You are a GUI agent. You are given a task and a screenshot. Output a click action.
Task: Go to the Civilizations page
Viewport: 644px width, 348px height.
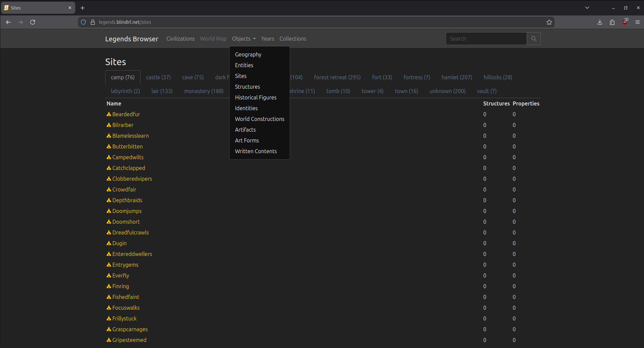coord(180,39)
